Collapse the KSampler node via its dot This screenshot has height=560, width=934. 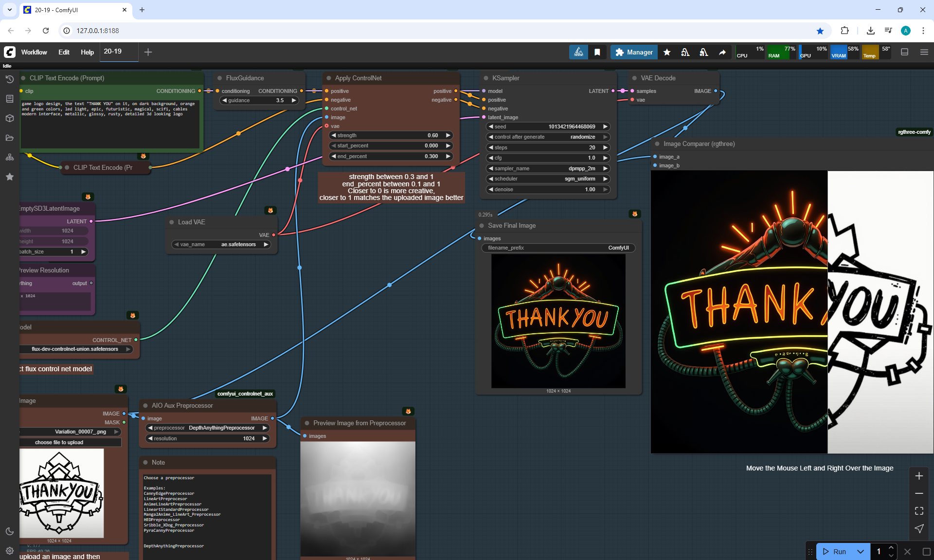click(486, 78)
